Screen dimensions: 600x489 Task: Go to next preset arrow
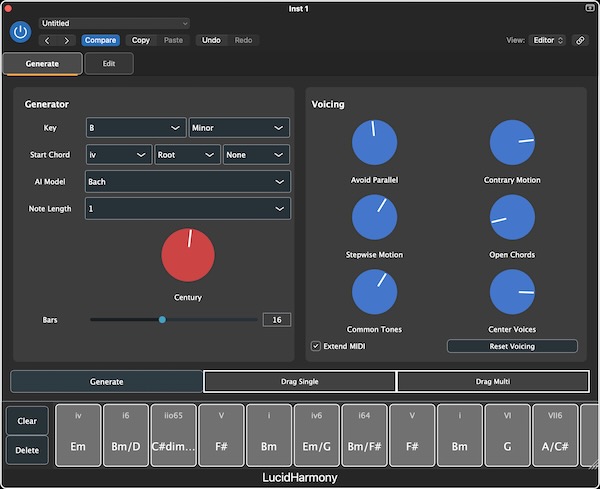67,40
